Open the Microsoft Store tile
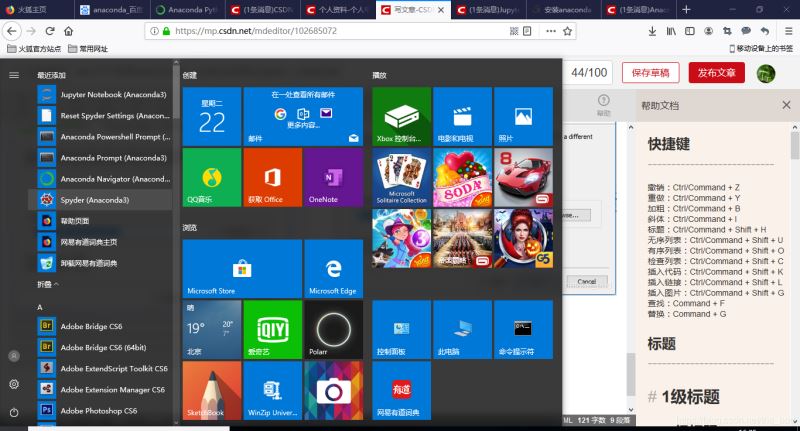800x431 pixels. coord(242,269)
